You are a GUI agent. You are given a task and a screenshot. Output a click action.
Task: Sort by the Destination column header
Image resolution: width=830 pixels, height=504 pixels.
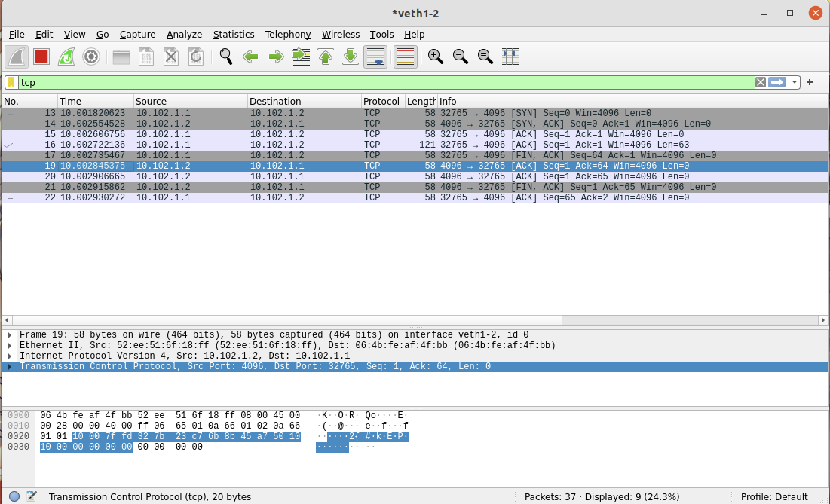(x=305, y=101)
